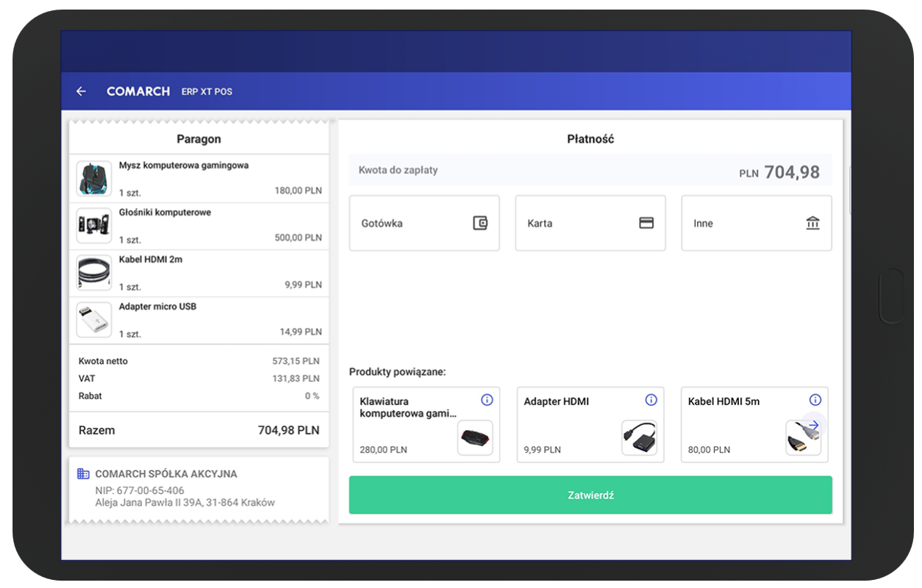Viewport: 922px width, 588px height.
Task: Click the Kwota do zapłaty amount field
Action: coord(590,171)
